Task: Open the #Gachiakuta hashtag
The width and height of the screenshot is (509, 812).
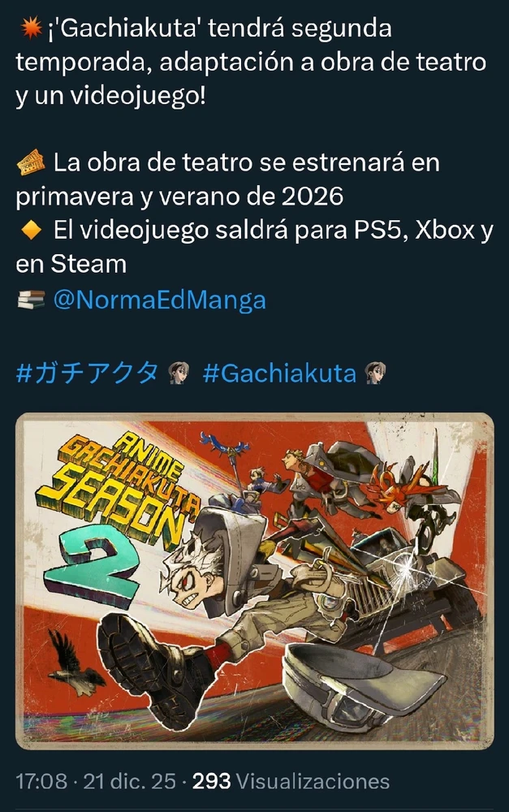Action: pyautogui.click(x=279, y=373)
